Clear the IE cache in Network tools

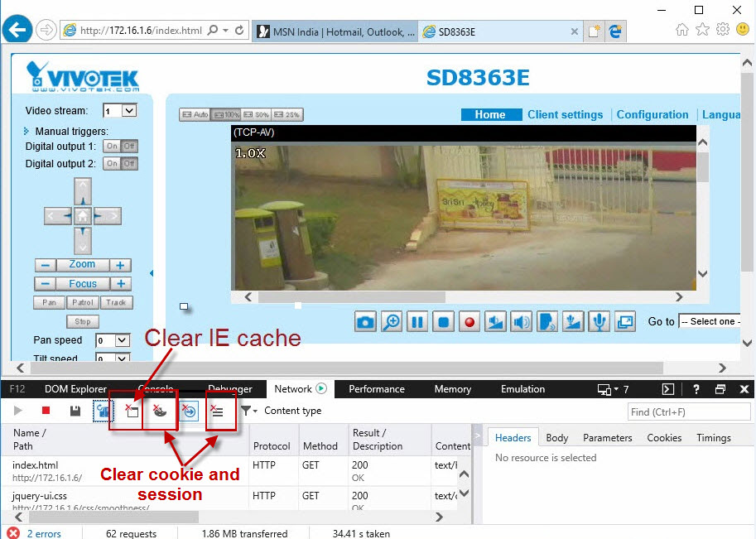[x=131, y=410]
